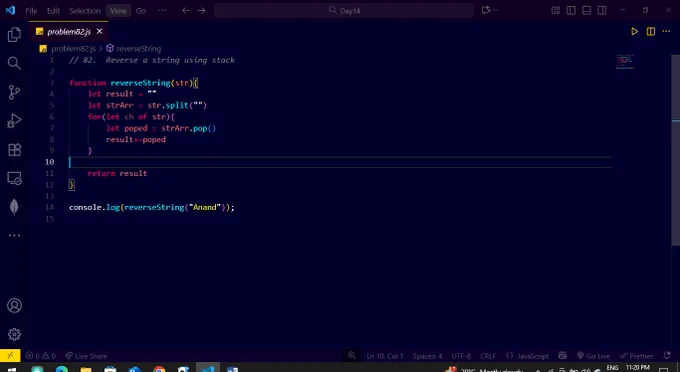Click the Day14 command center search box
The width and height of the screenshot is (680, 372).
coord(343,10)
